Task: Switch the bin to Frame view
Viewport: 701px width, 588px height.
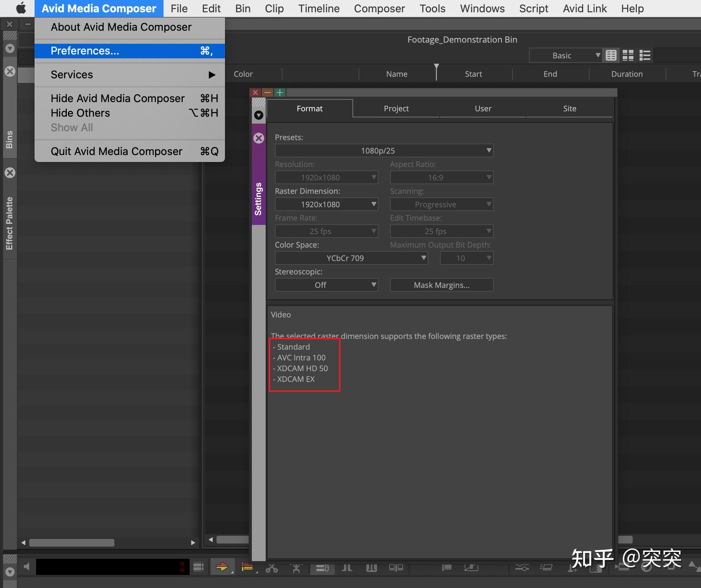Action: pos(628,56)
